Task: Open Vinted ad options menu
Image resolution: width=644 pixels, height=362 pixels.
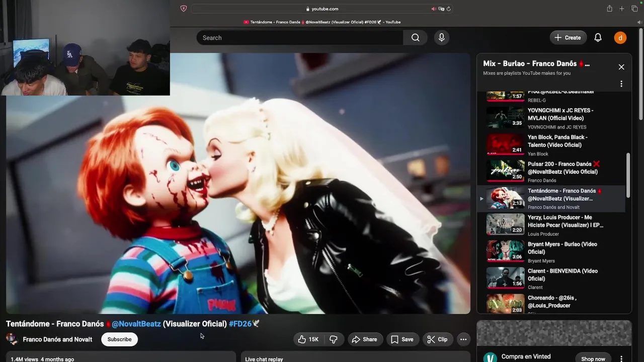Action: tap(621, 359)
